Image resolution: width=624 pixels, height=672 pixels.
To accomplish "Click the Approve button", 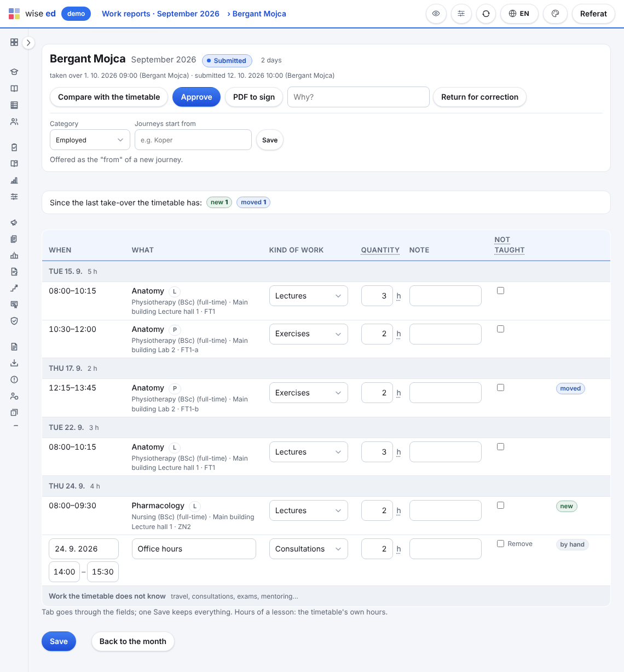I will pos(197,97).
